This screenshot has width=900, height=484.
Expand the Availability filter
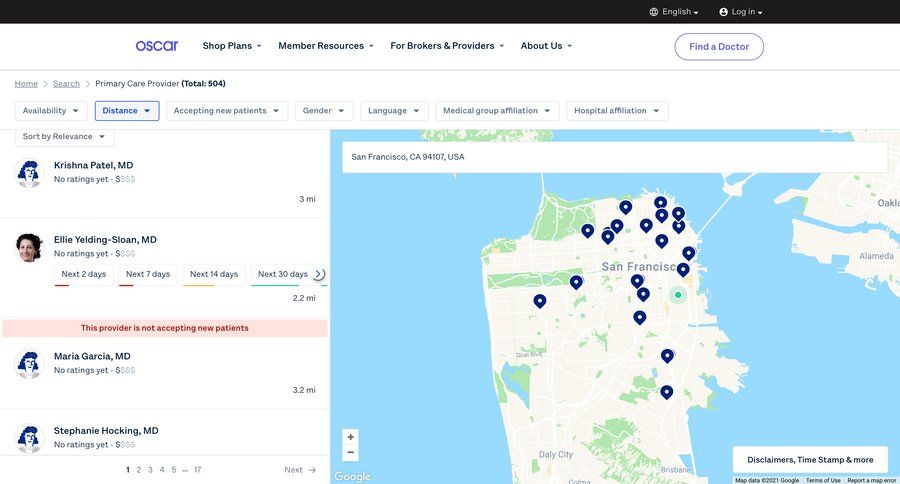[x=51, y=111]
